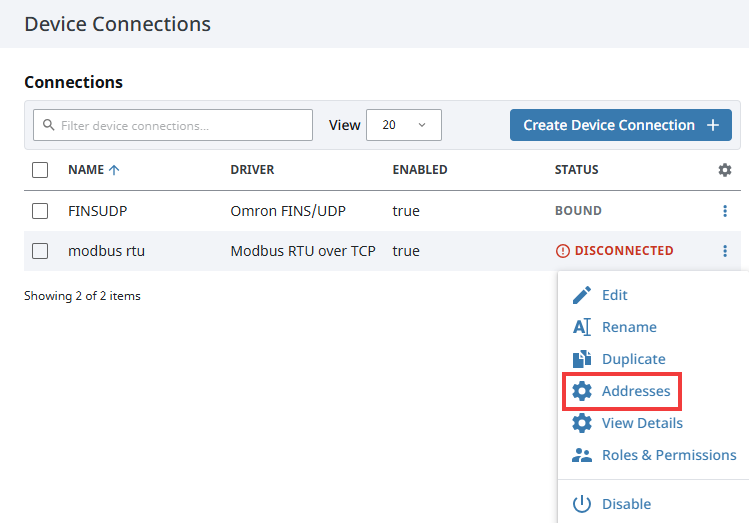Click the FINSUDP connection name

97,211
